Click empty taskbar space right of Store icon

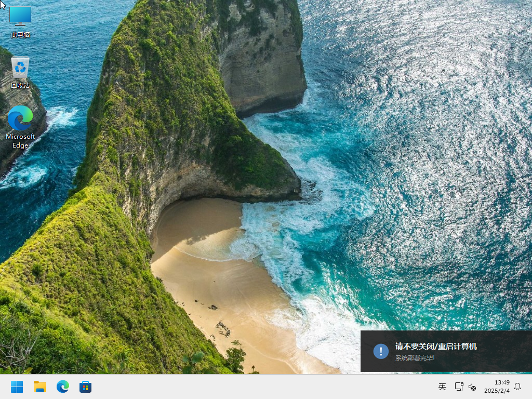pos(260,387)
